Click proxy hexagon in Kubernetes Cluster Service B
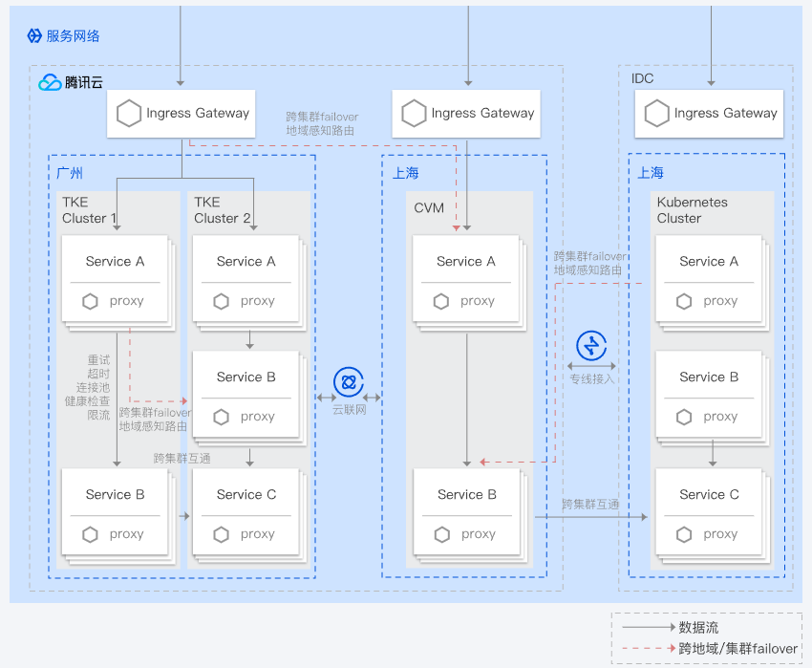The height and width of the screenshot is (668, 812). 684,417
